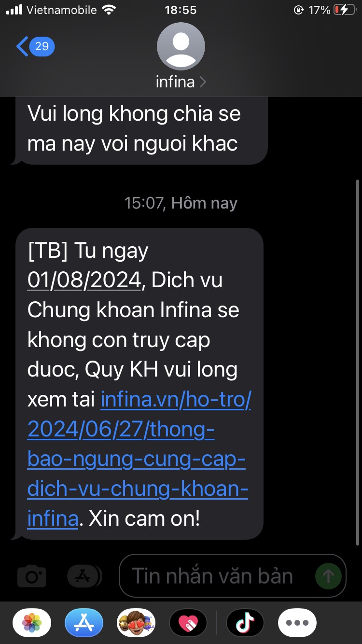The image size is (362, 644).
Task: Open the more apps ellipsis button
Action: [297, 623]
